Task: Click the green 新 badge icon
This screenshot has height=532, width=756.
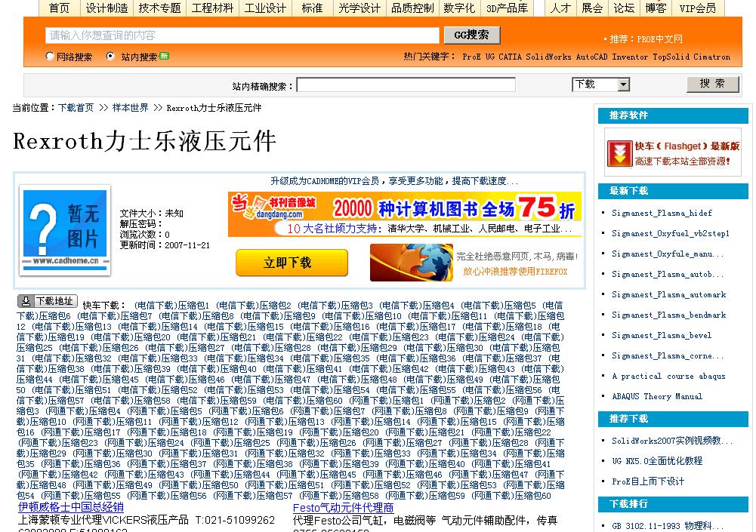Action: 164,55
